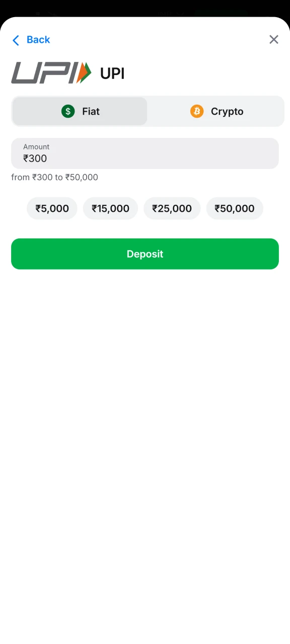
Task: Click the 'from ₹300 to ₹50,000' range hint
Action: (x=54, y=177)
